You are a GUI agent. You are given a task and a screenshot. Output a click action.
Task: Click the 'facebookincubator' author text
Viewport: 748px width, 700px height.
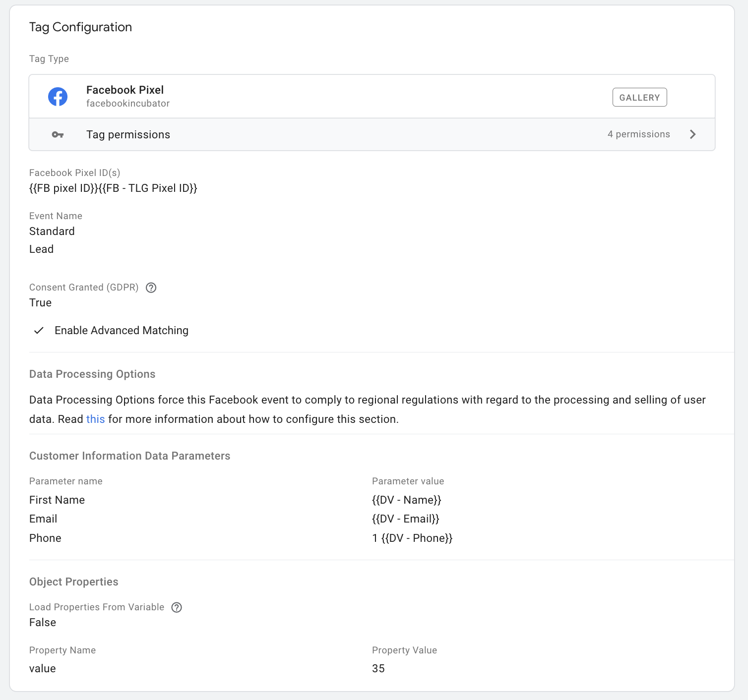(x=128, y=104)
